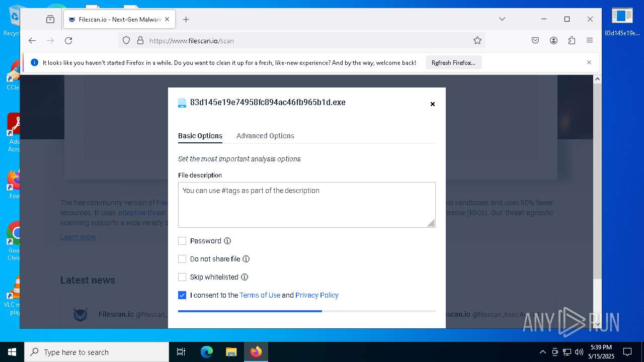Open the Firefox View tabs icon
This screenshot has width=644, height=362.
tap(50, 19)
